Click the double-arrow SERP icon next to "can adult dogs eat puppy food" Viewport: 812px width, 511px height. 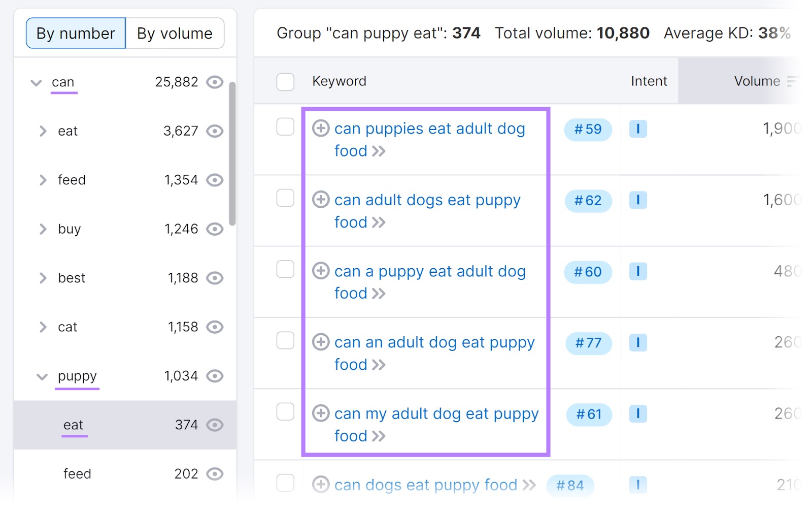[379, 222]
